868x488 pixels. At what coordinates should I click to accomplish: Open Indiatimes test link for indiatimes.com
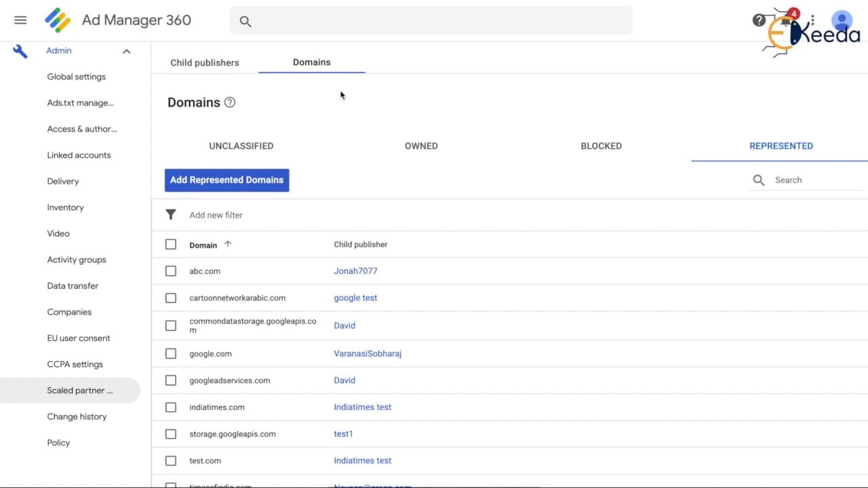click(363, 407)
